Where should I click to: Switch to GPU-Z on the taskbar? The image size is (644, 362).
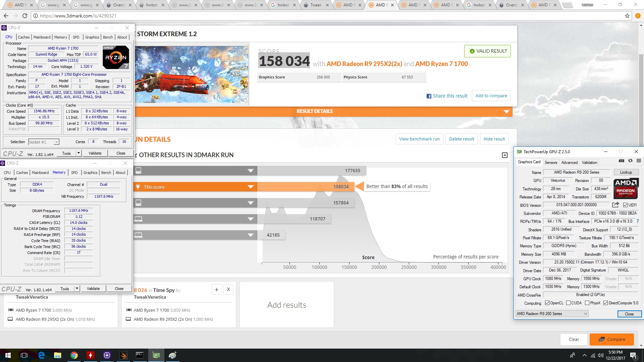tap(156, 355)
